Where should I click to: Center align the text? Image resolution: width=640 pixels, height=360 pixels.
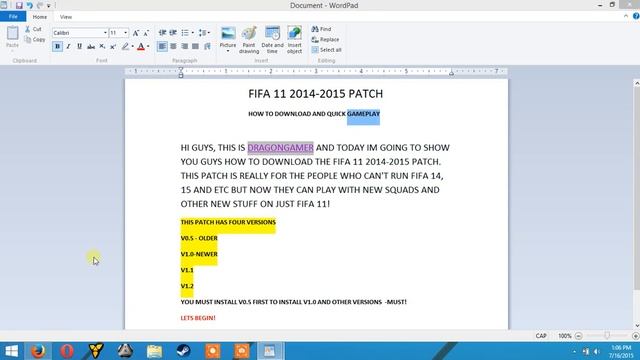point(173,47)
